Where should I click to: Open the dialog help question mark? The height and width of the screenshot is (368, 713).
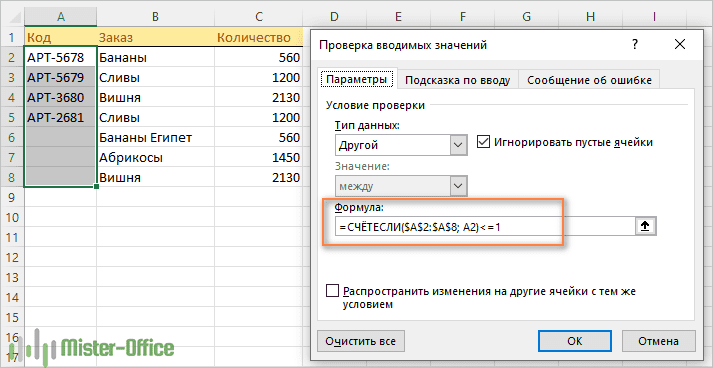click(635, 45)
